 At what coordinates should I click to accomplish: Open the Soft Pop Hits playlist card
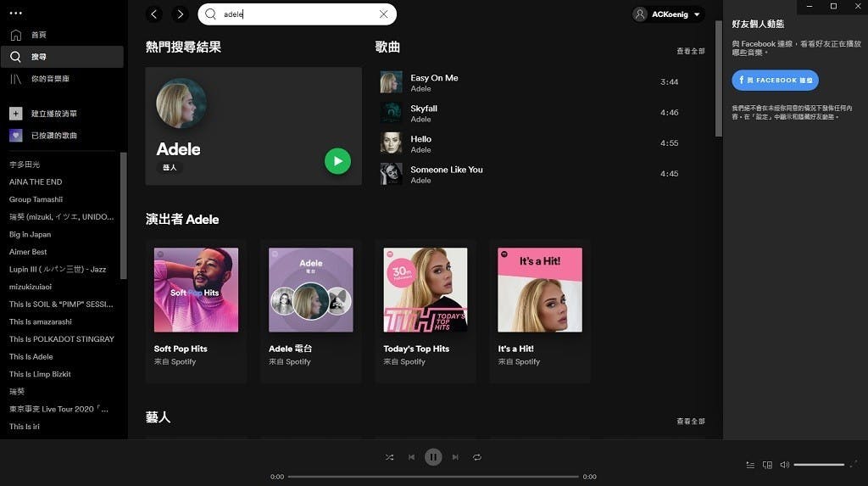click(x=196, y=311)
